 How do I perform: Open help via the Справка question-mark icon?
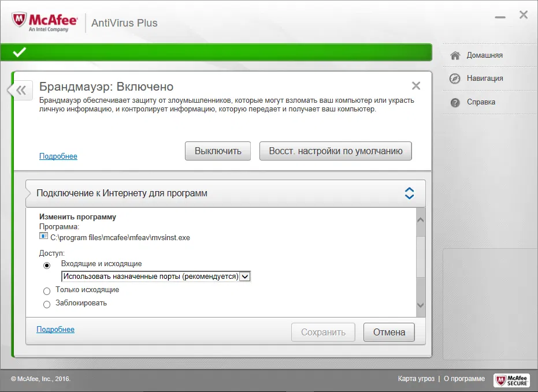(456, 102)
